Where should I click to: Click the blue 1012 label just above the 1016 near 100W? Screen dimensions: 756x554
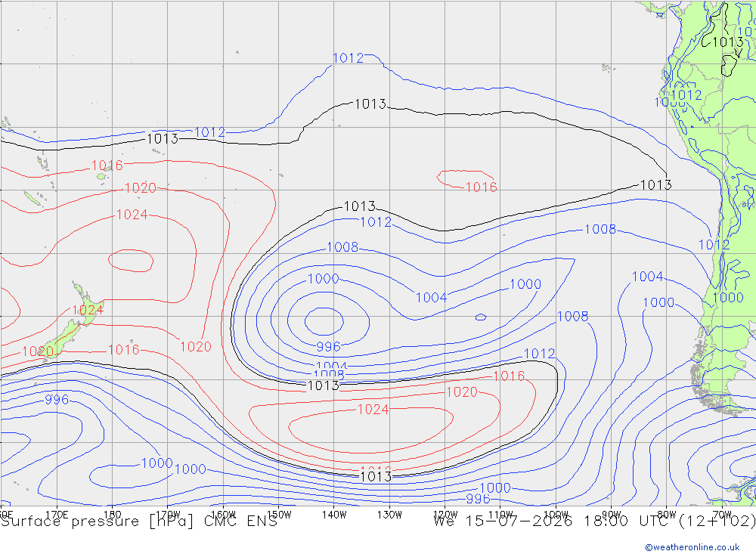[x=539, y=354]
